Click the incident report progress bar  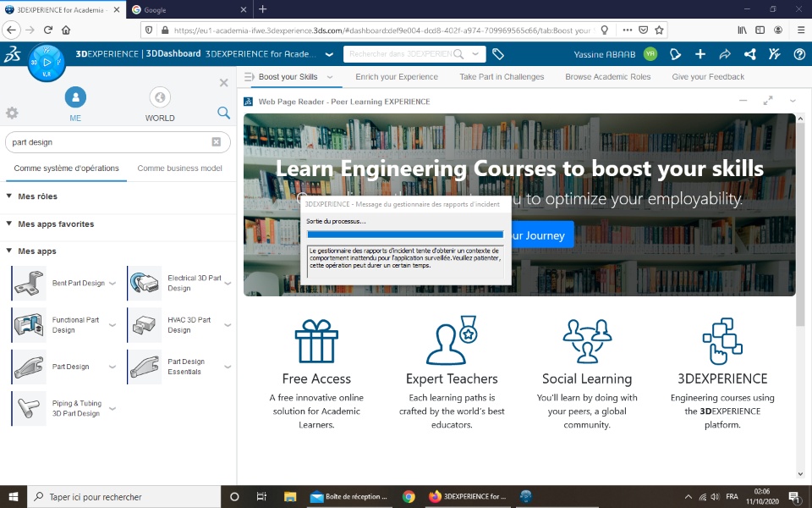(405, 235)
